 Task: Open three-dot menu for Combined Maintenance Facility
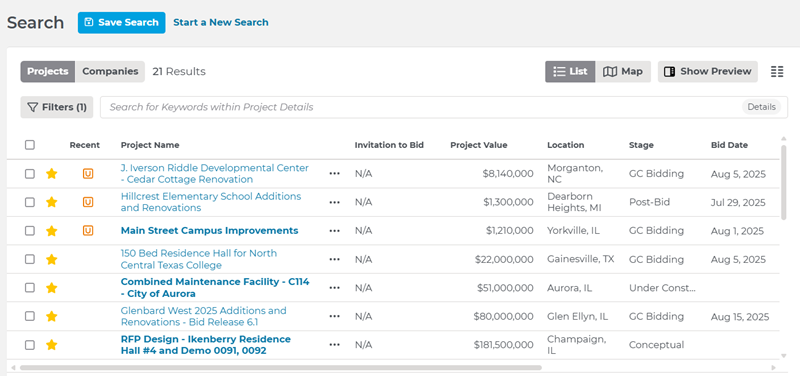point(334,288)
